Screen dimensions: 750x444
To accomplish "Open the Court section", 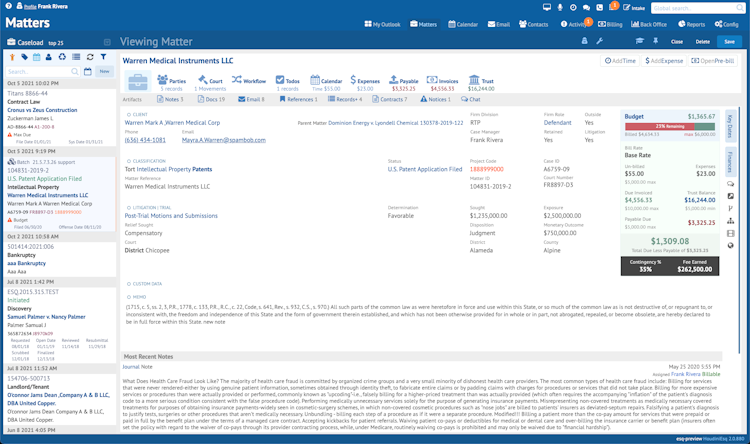I will (x=210, y=82).
